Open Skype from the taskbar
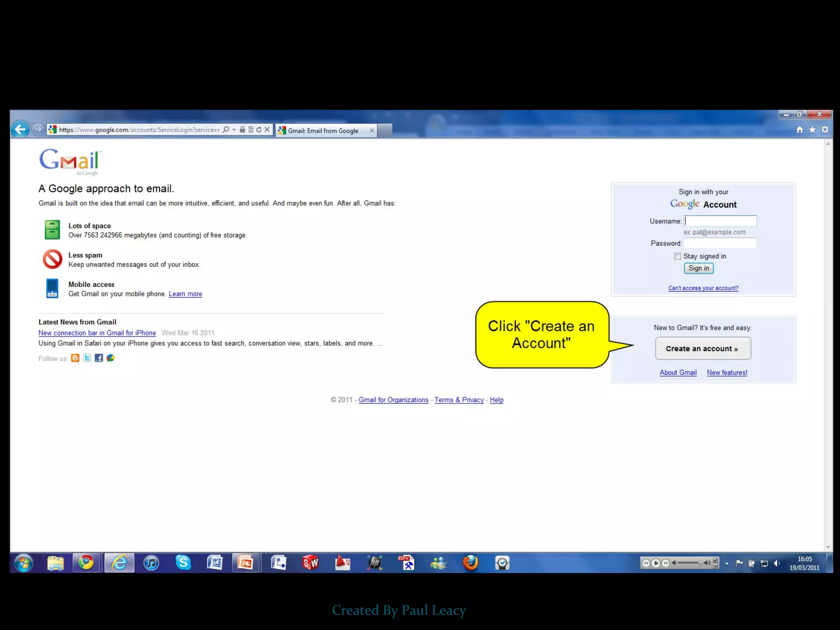Viewport: 840px width, 630px height. click(x=183, y=563)
